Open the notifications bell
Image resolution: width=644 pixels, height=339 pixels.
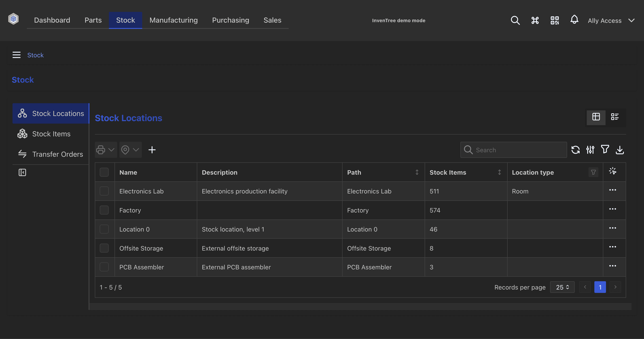click(574, 19)
